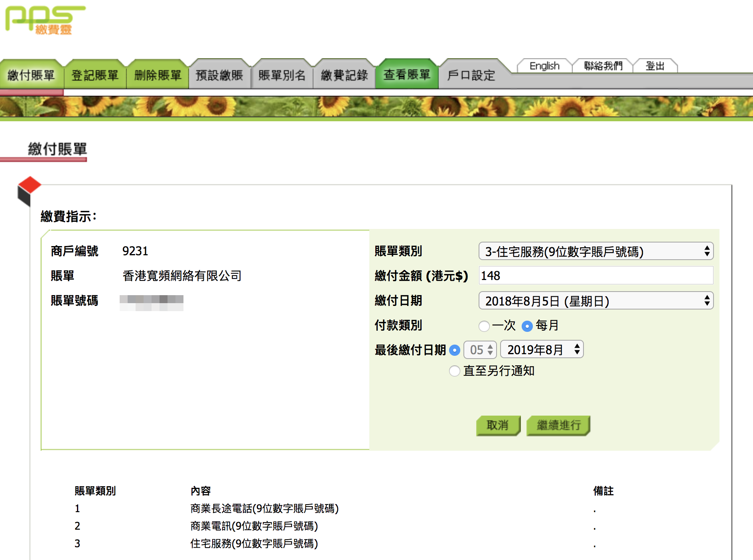This screenshot has width=753, height=560.
Task: Click the 繳付金額 input field showing 148
Action: (596, 276)
